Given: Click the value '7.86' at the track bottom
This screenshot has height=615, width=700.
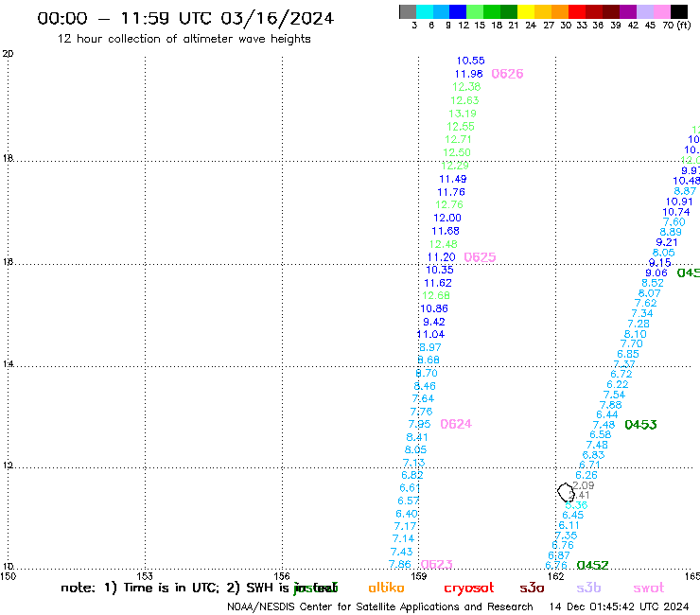Looking at the screenshot, I should coord(400,564).
